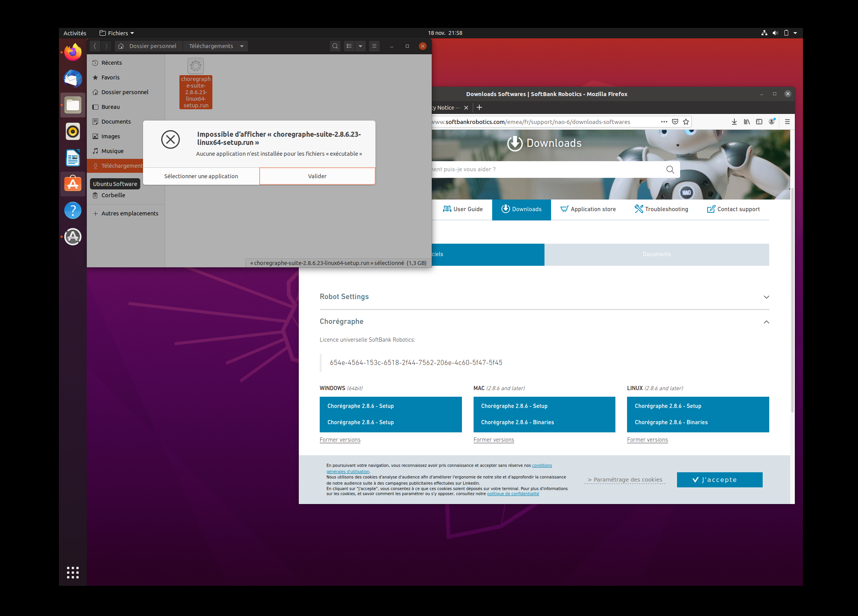Image resolution: width=858 pixels, height=616 pixels.
Task: Toggle list view in Files toolbar
Action: coord(349,46)
